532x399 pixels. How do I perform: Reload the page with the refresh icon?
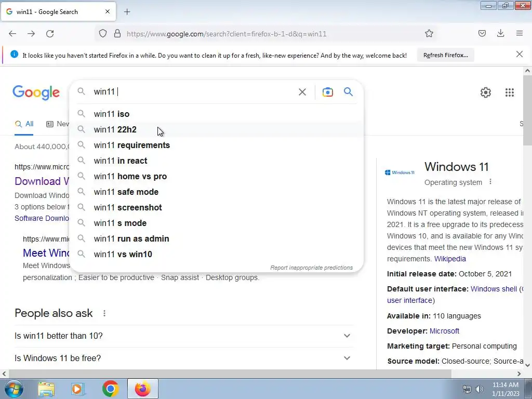click(50, 34)
